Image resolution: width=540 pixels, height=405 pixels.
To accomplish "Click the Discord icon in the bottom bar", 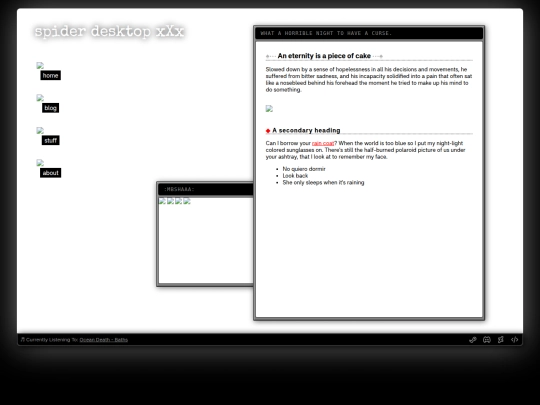I will point(487,340).
